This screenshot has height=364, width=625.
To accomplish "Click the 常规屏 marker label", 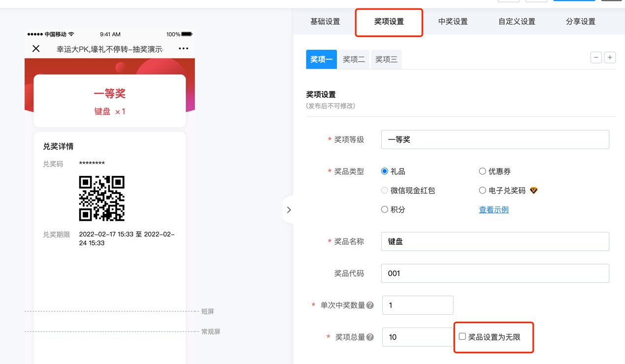I will click(x=211, y=332).
